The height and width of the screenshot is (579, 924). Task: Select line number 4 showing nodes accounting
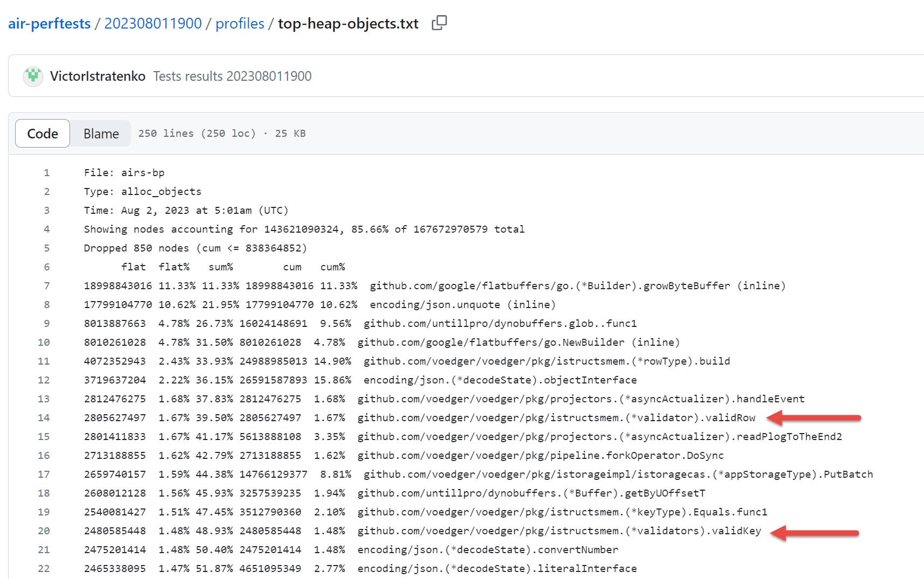pyautogui.click(x=46, y=229)
